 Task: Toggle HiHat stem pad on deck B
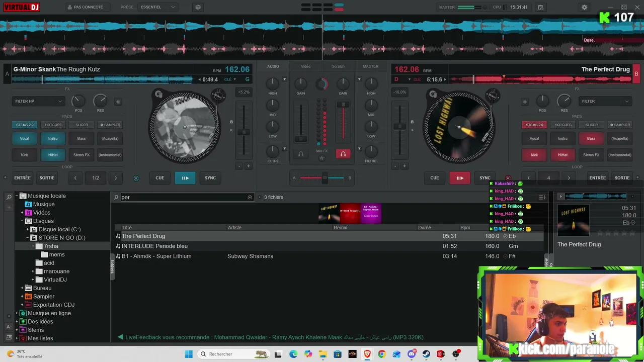562,155
